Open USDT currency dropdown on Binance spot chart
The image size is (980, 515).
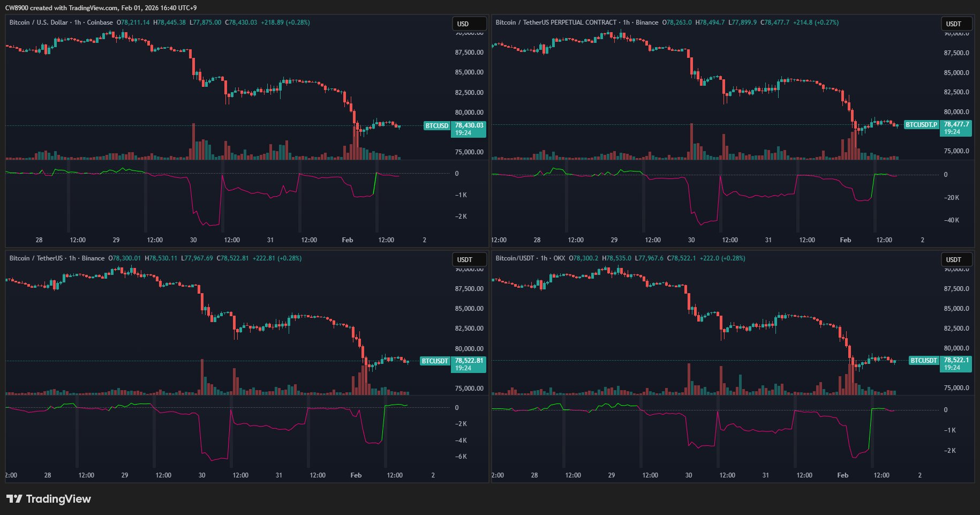(469, 259)
